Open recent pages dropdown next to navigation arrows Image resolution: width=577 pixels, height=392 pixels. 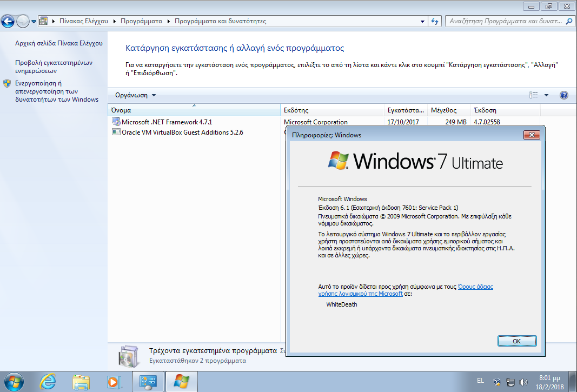(x=34, y=21)
